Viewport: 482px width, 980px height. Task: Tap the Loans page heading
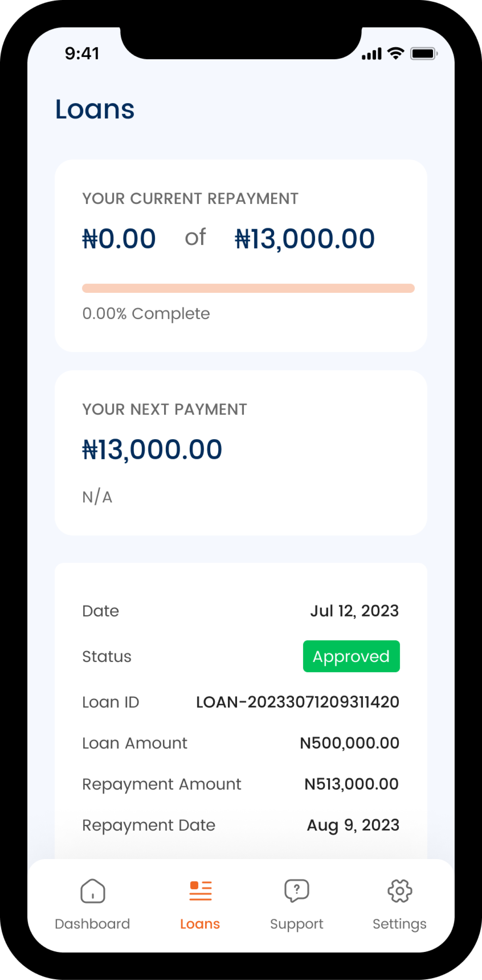point(95,109)
